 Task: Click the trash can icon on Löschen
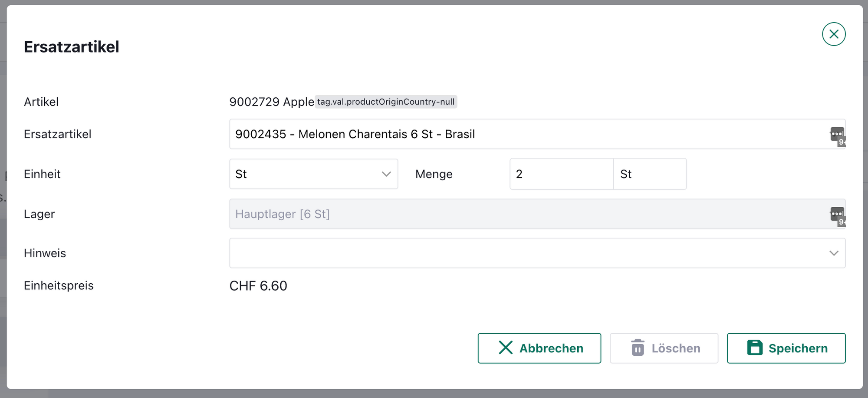638,348
